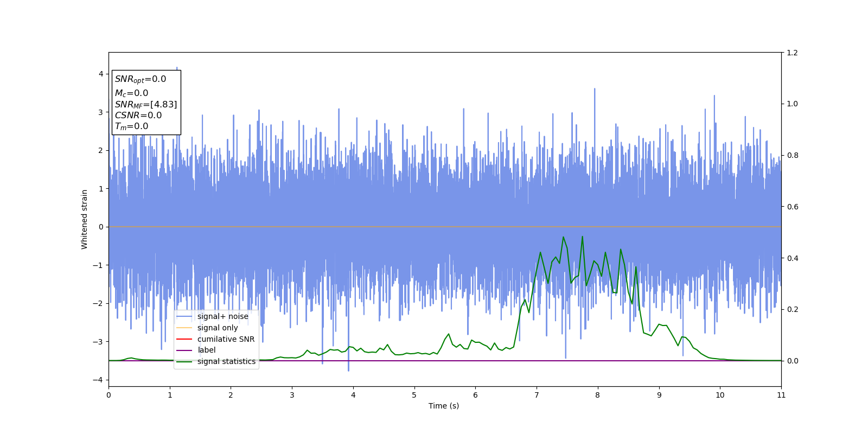The image size is (868, 434).
Task: Click the right-axis tick label 0.4
Action: point(792,258)
